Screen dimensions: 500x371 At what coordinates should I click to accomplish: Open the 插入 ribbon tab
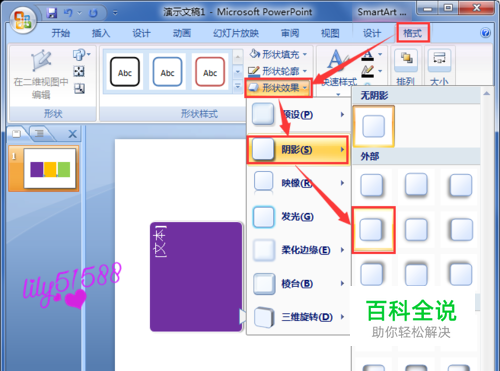click(101, 33)
